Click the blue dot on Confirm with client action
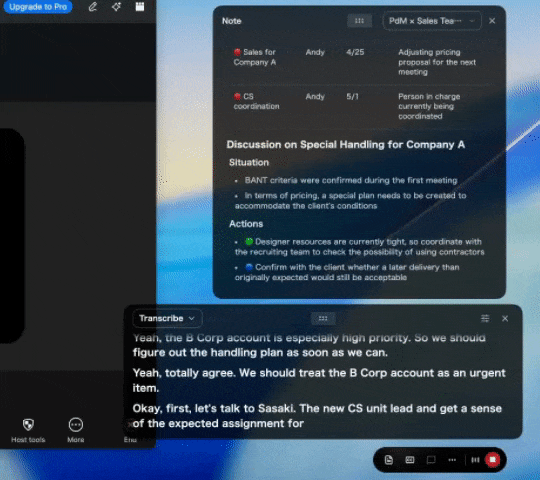Screen dimensions: 540x480 coord(249,267)
